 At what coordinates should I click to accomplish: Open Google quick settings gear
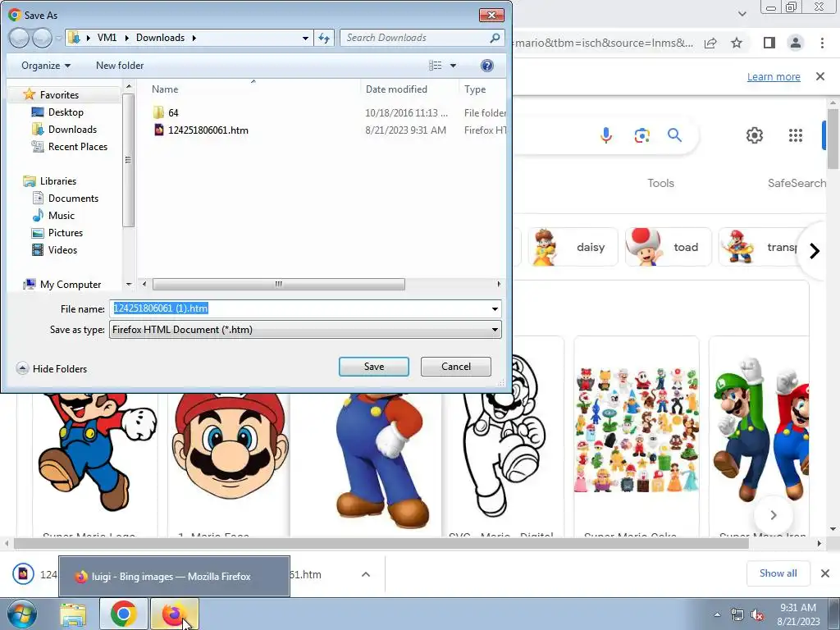pos(755,135)
